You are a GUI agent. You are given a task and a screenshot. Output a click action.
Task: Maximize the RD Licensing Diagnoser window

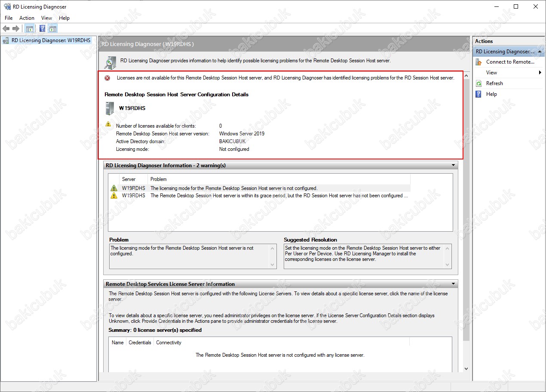516,6
